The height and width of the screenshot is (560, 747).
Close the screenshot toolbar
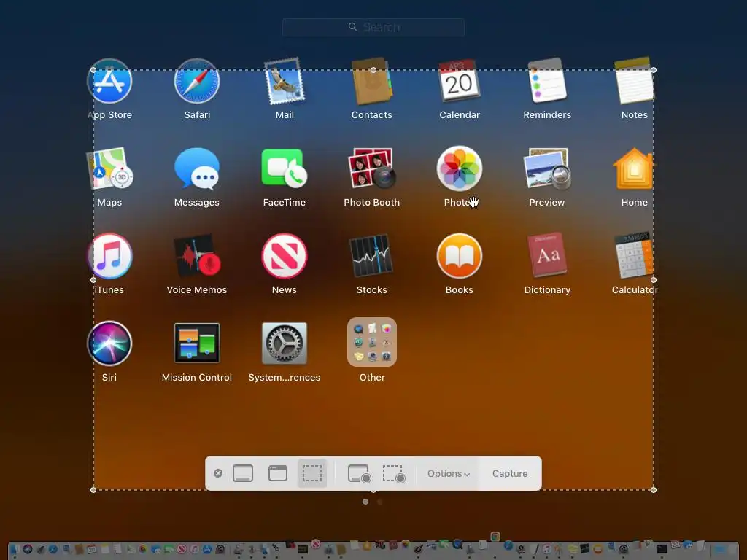coord(218,473)
